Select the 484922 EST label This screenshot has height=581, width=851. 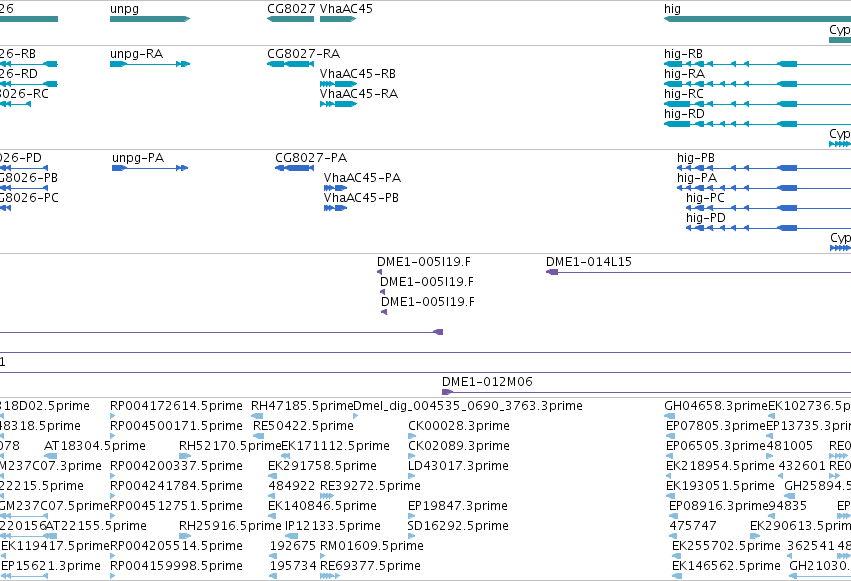[292, 486]
